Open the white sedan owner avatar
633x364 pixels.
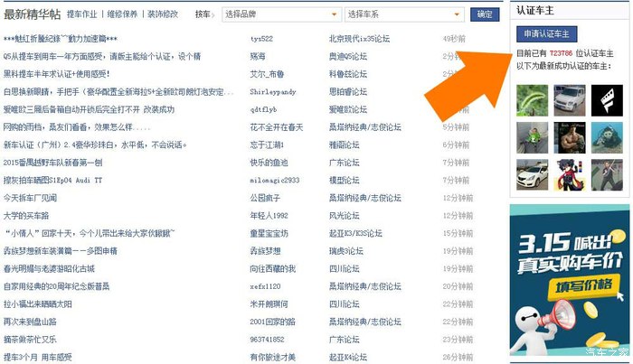[532, 173]
